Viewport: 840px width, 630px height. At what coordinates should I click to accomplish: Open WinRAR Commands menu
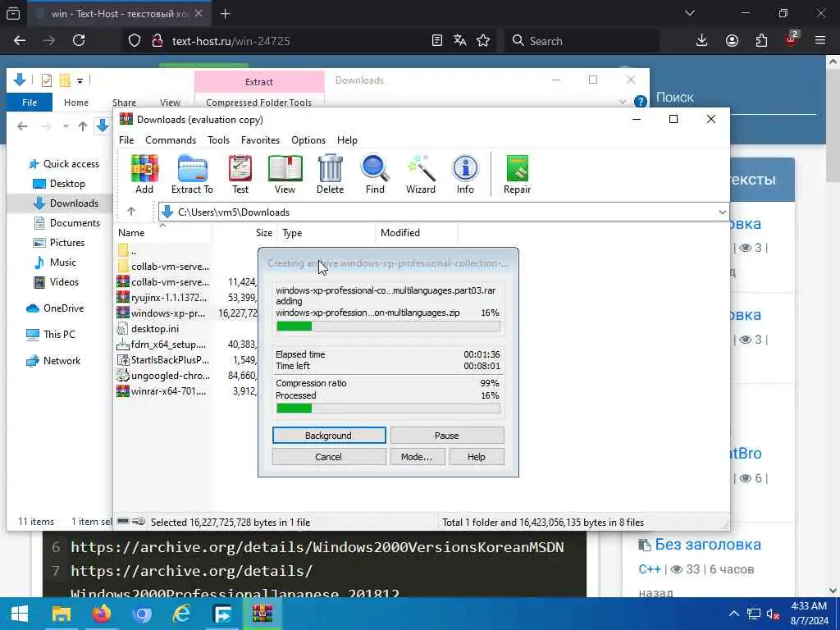171,139
